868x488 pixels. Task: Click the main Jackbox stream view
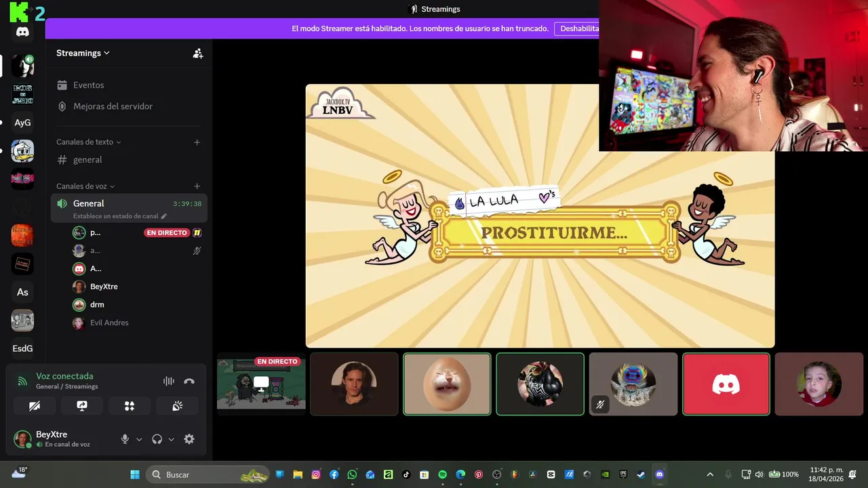540,216
